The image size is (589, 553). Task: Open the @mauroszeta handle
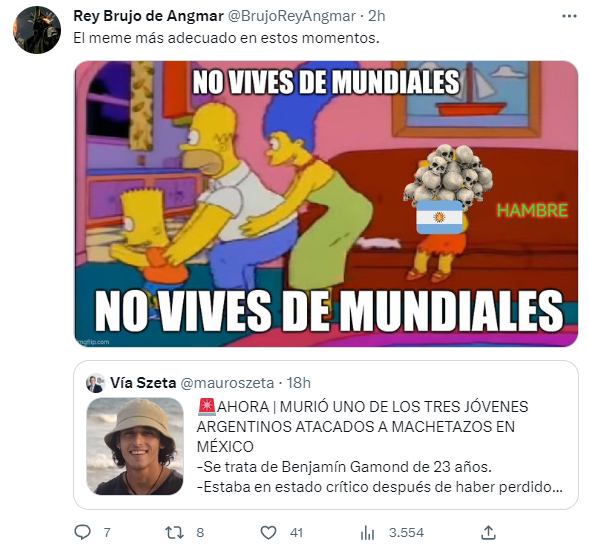coord(227,383)
